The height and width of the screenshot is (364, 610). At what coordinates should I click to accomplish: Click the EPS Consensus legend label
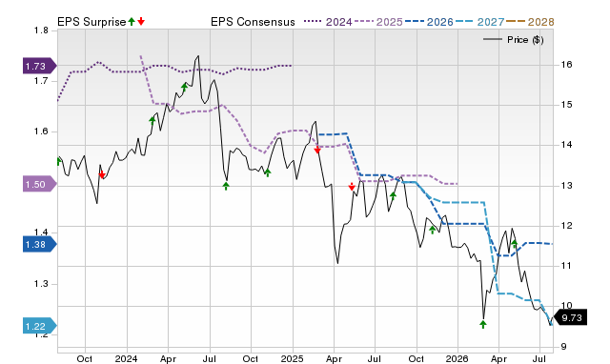[x=253, y=22]
